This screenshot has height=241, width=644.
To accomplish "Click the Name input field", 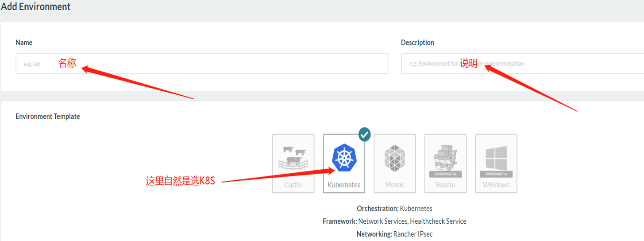I will pyautogui.click(x=202, y=63).
